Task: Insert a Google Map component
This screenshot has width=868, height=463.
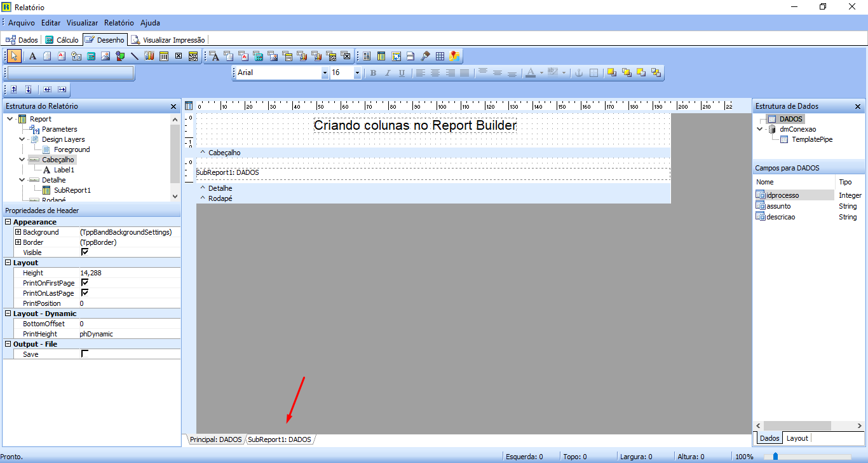Action: [454, 56]
